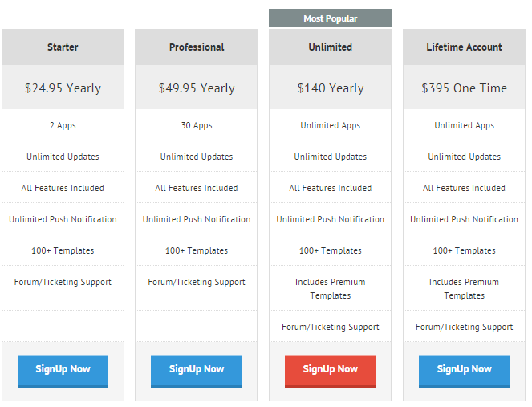Select Unlimited Push Notification under Professional
This screenshot has height=407, width=532.
(197, 220)
